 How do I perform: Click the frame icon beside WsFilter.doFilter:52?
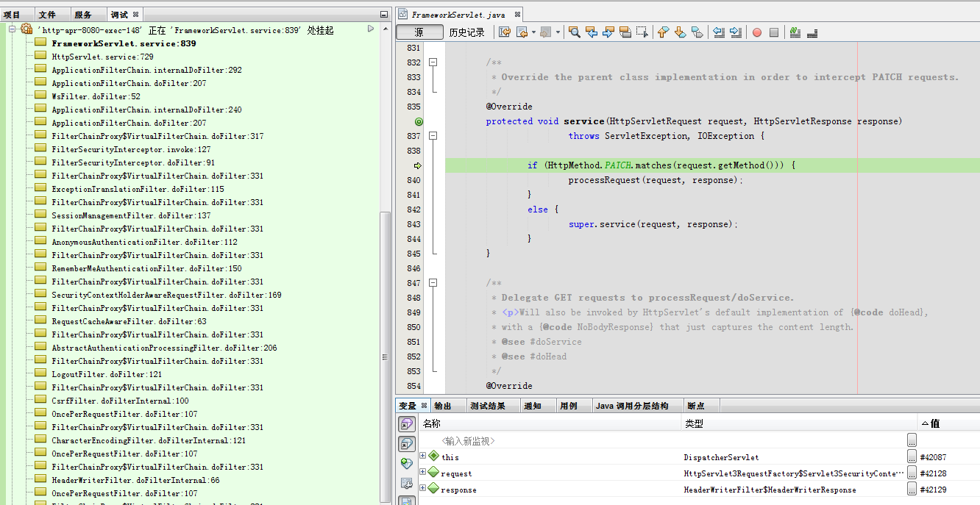coord(40,96)
